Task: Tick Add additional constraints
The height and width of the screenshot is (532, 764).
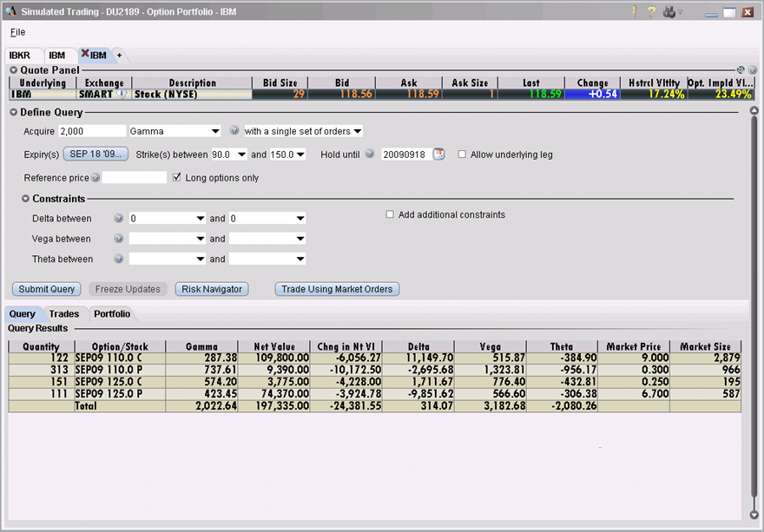Action: coord(390,214)
